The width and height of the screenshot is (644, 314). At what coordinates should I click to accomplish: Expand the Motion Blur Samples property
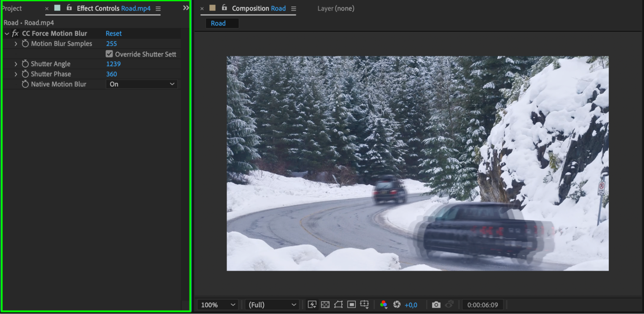click(16, 44)
